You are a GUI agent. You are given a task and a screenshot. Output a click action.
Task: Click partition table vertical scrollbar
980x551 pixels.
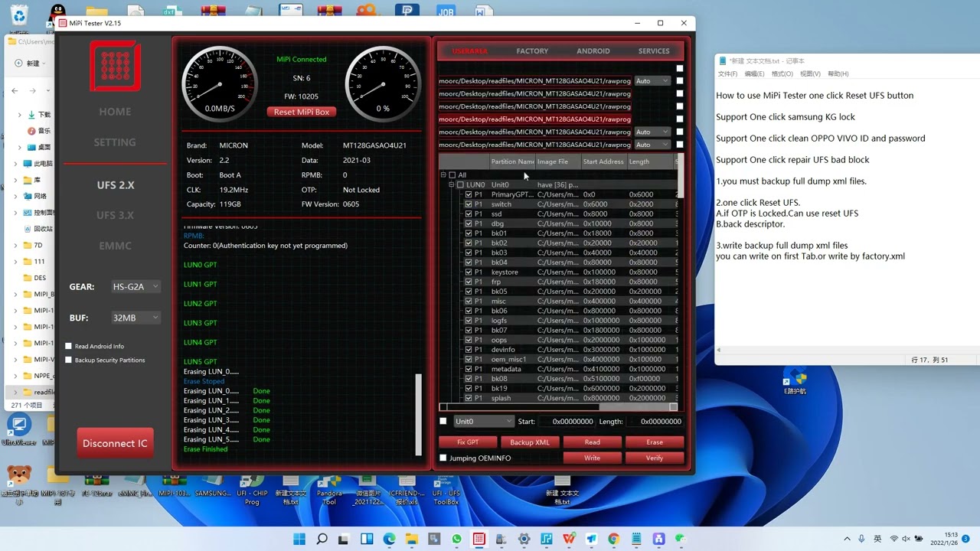click(x=680, y=175)
